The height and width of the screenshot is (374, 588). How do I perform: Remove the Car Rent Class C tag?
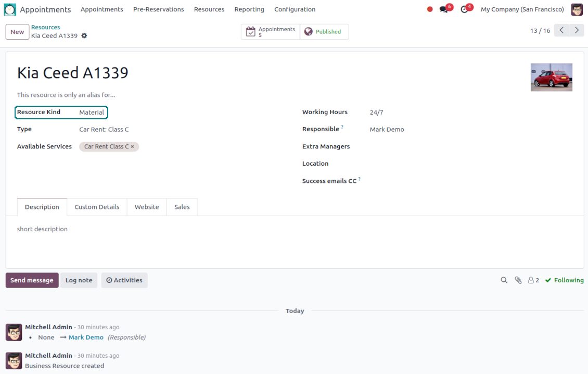click(x=132, y=147)
